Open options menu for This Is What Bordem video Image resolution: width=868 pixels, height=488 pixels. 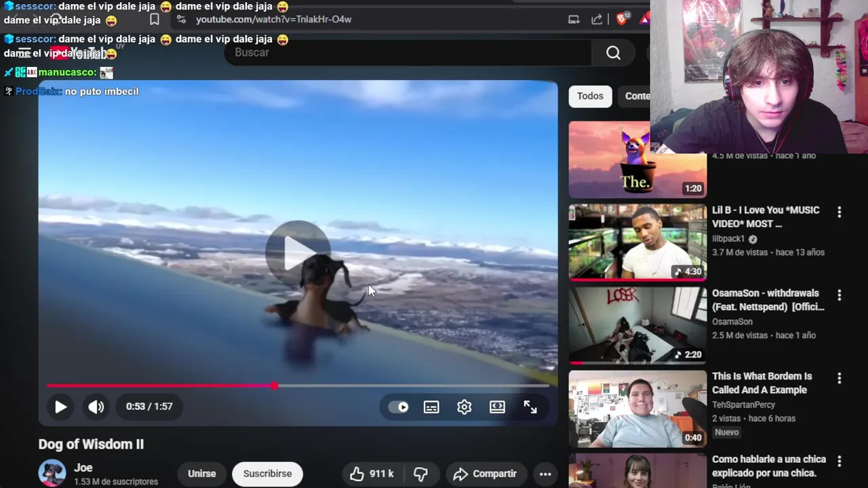840,378
